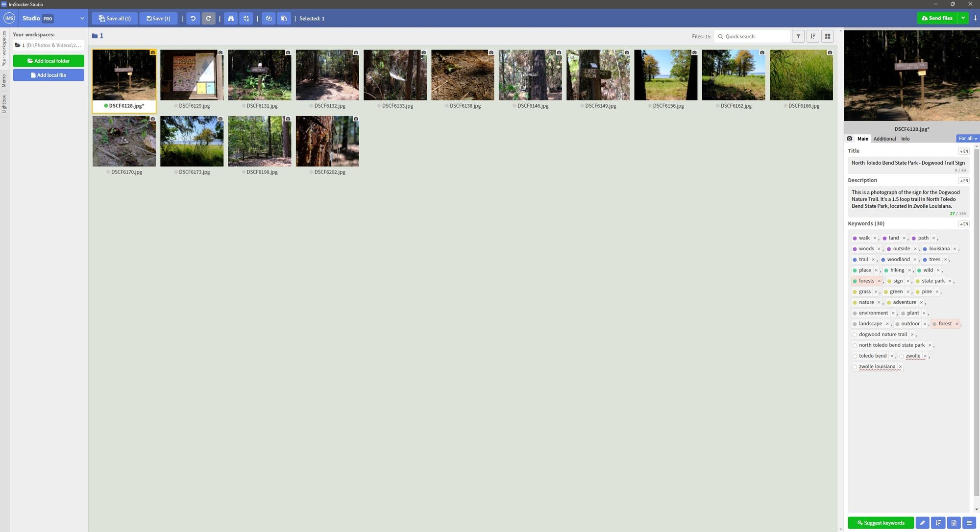Image resolution: width=980 pixels, height=532 pixels.
Task: Click the Edit/Pencil icon in metadata panel
Action: pyautogui.click(x=923, y=523)
